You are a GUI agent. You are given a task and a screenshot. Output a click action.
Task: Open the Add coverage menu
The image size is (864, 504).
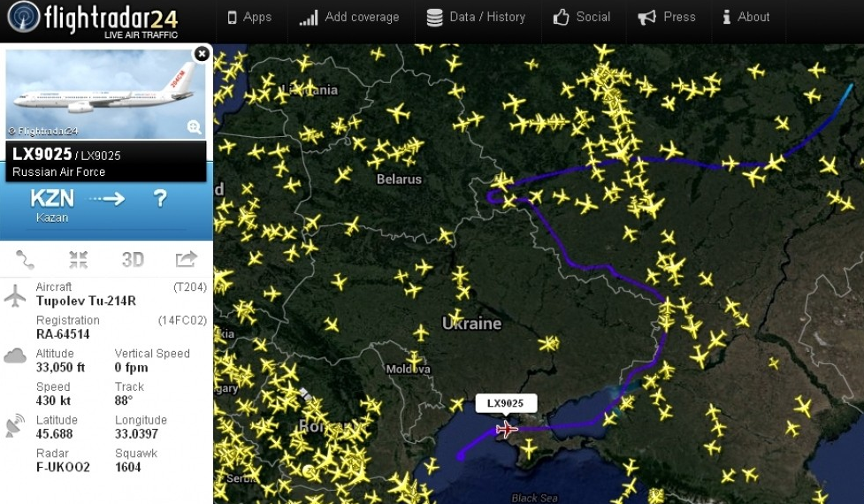(x=349, y=17)
